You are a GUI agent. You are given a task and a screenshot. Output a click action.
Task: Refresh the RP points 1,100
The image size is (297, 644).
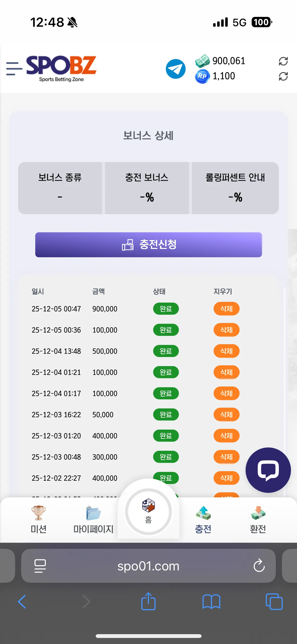(x=283, y=76)
